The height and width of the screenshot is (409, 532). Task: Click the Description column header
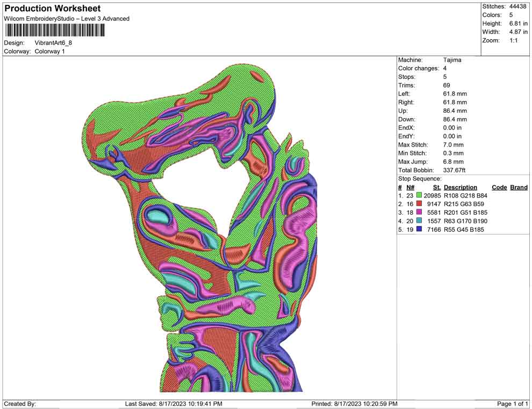click(x=461, y=187)
